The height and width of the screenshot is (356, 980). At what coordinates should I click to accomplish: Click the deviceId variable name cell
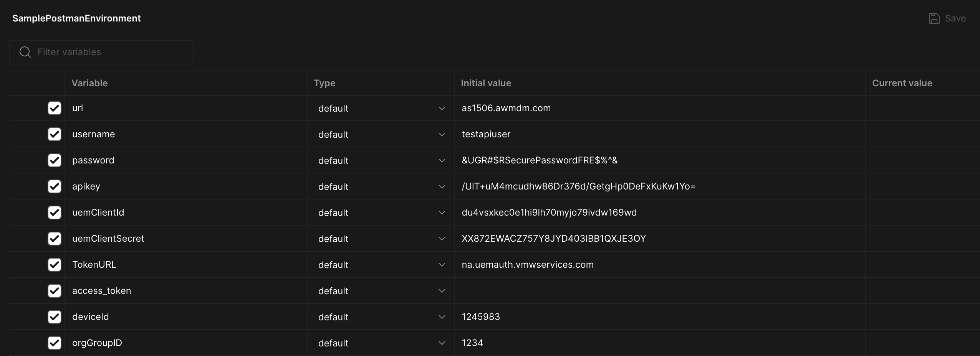(x=186, y=317)
